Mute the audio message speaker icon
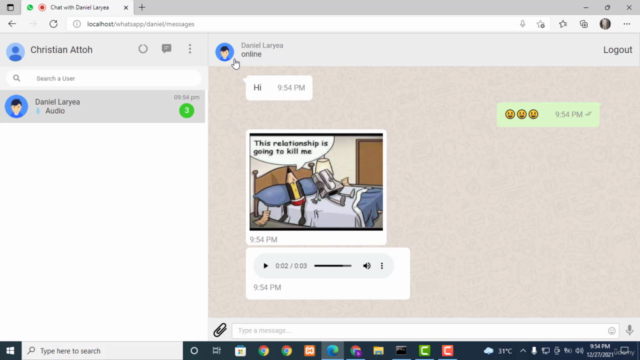The width and height of the screenshot is (640, 360). click(367, 266)
